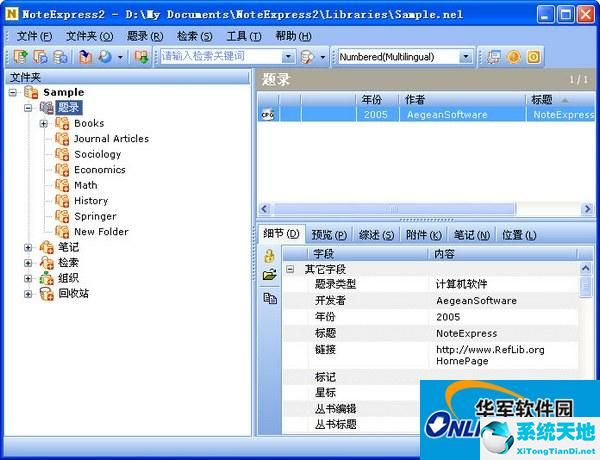Switch to the 附件 (K) tab
The height and width of the screenshot is (460, 600).
[x=424, y=235]
